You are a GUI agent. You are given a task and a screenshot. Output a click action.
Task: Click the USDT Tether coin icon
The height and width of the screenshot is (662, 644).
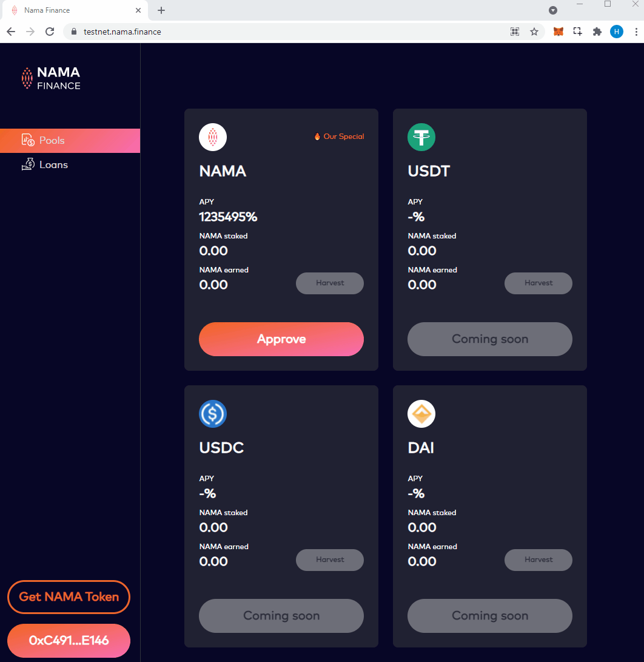pyautogui.click(x=421, y=137)
